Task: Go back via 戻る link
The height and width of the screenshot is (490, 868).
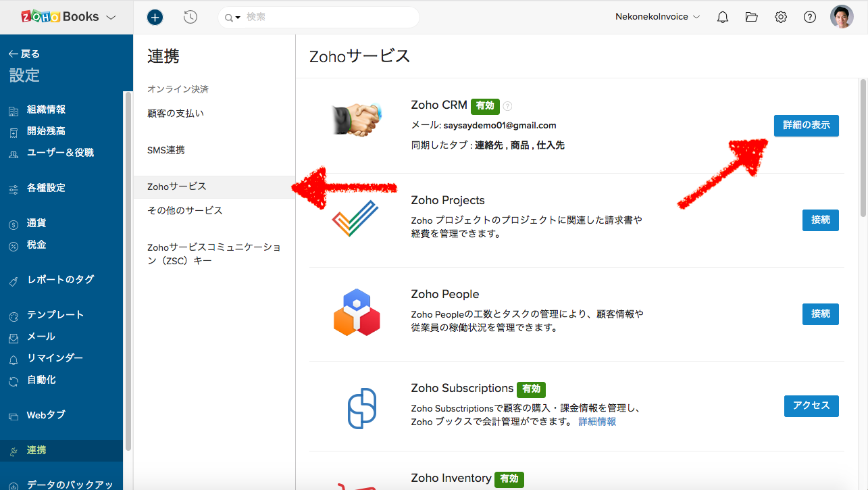Action: pos(24,54)
